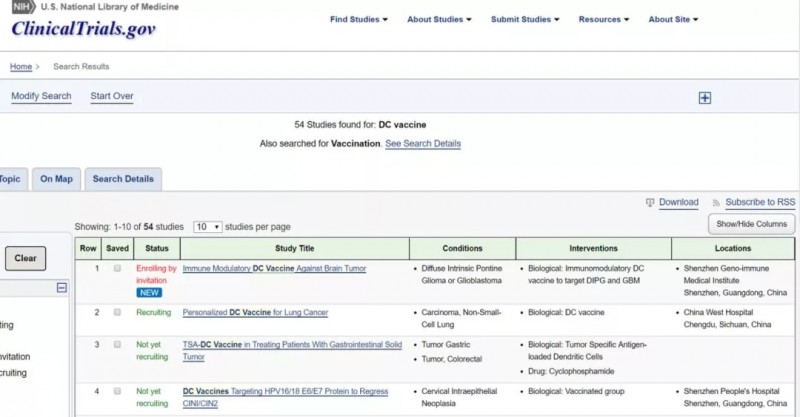Image resolution: width=800 pixels, height=417 pixels.
Task: Click the Saved column header
Action: tap(117, 249)
